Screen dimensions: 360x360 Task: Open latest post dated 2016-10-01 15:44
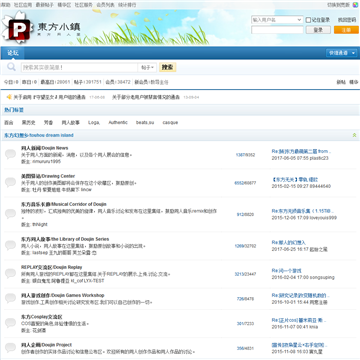[x=301, y=295]
